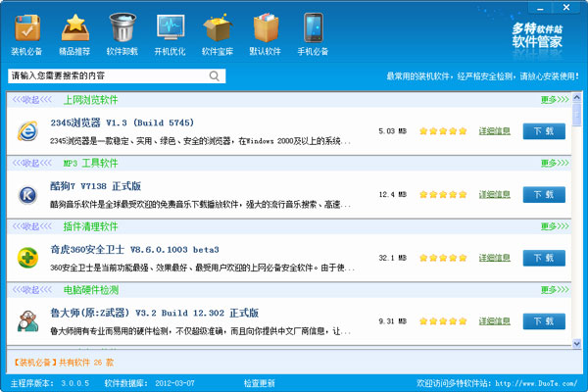588x392 pixels.
Task: Click the 检查更新 link in status bar
Action: [259, 383]
